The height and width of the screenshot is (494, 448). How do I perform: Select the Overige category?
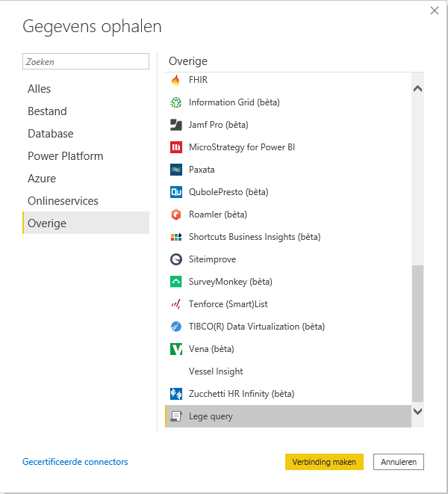click(86, 223)
